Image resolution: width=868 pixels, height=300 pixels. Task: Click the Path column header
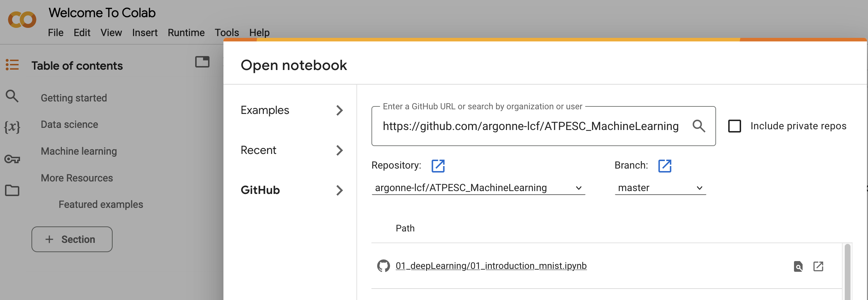[405, 228]
